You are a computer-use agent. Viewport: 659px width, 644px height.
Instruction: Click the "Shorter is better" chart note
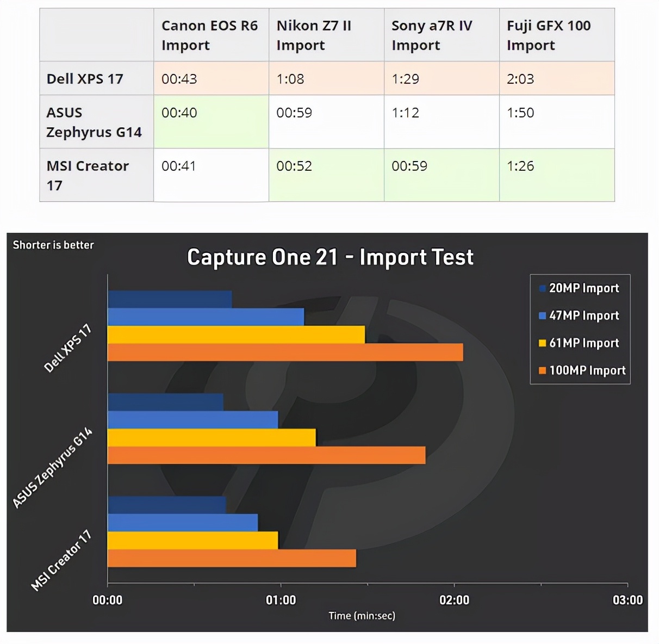click(x=53, y=245)
